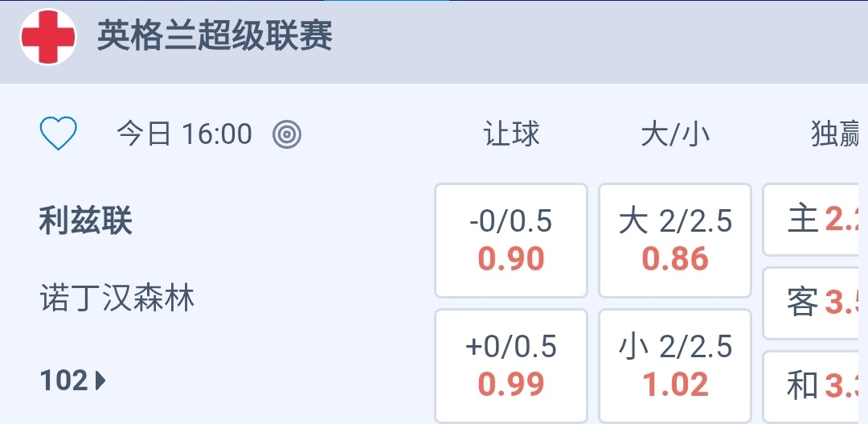868x424 pixels.
Task: Expand the 102 more markets arrow
Action: (100, 381)
